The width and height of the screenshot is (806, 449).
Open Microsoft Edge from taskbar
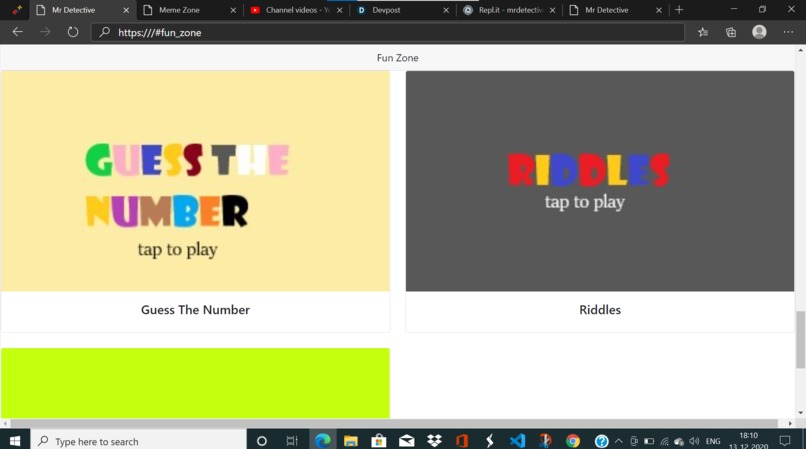tap(323, 441)
